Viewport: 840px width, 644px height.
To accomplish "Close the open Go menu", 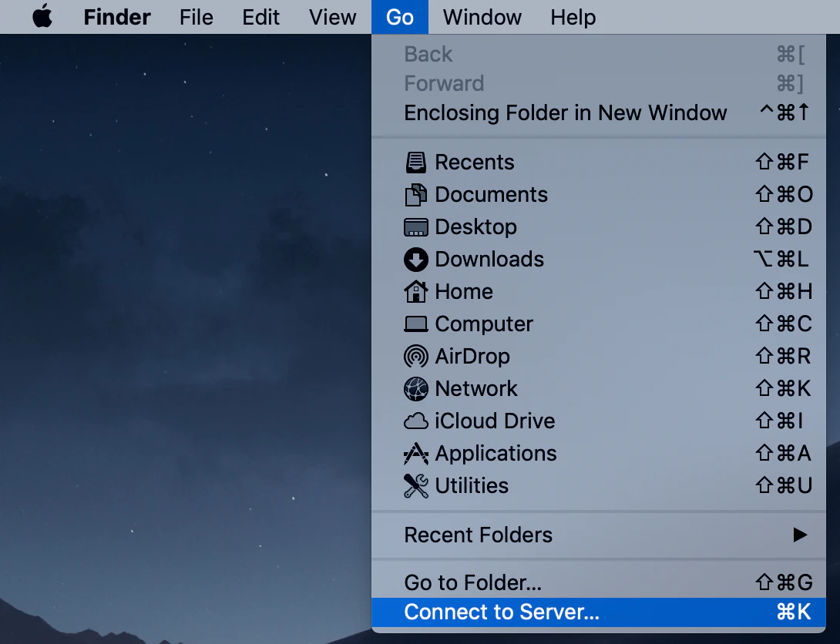I will click(400, 17).
